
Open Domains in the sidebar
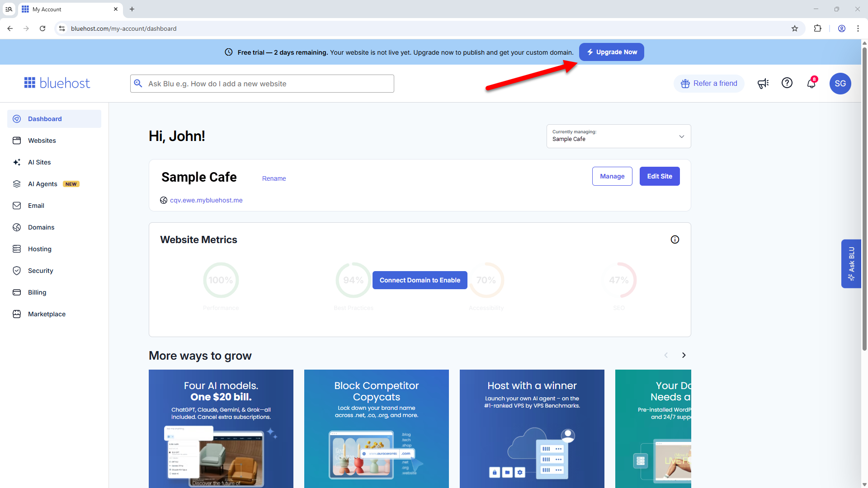[54, 227]
